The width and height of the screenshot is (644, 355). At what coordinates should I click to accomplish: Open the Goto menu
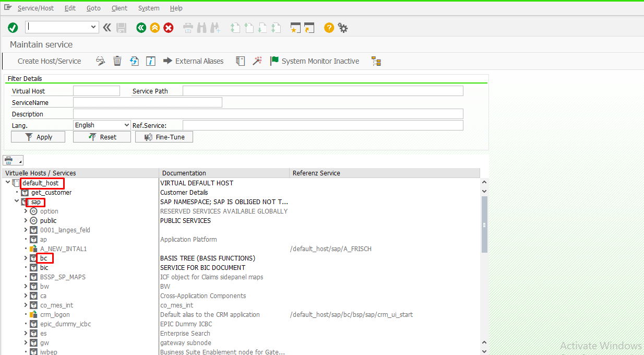93,8
